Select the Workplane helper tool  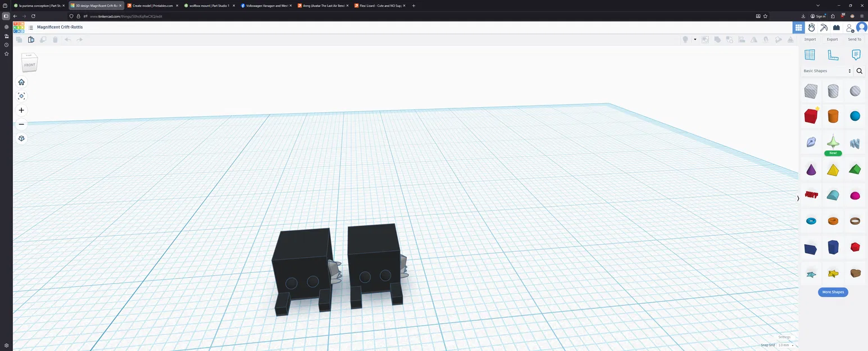[x=810, y=54]
